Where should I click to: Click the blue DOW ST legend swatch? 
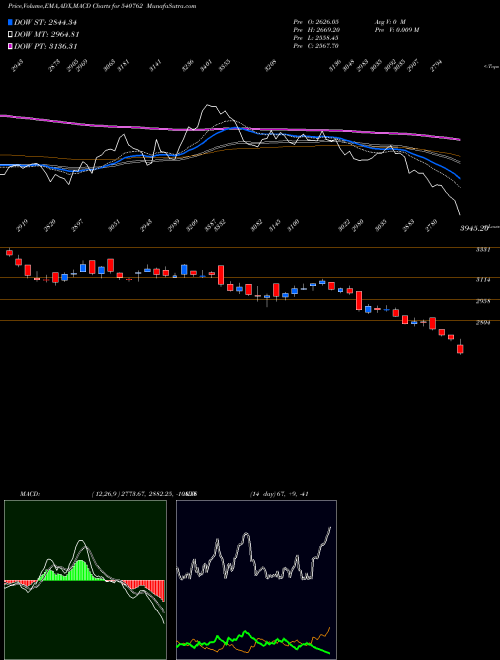[11, 22]
